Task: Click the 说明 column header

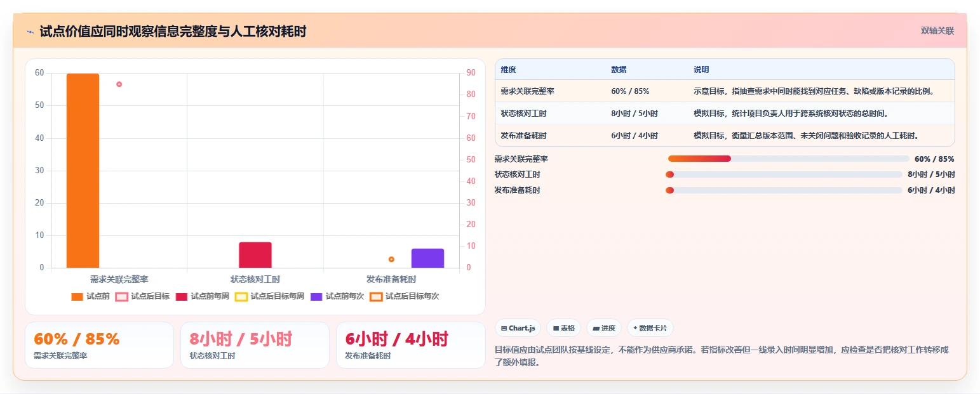Action: pos(701,70)
